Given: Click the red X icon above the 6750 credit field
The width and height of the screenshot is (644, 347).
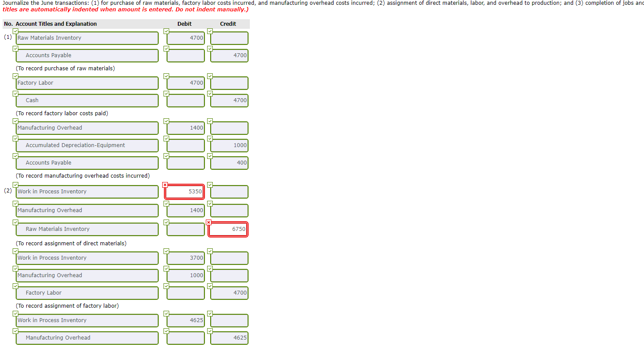Looking at the screenshot, I should [x=209, y=222].
